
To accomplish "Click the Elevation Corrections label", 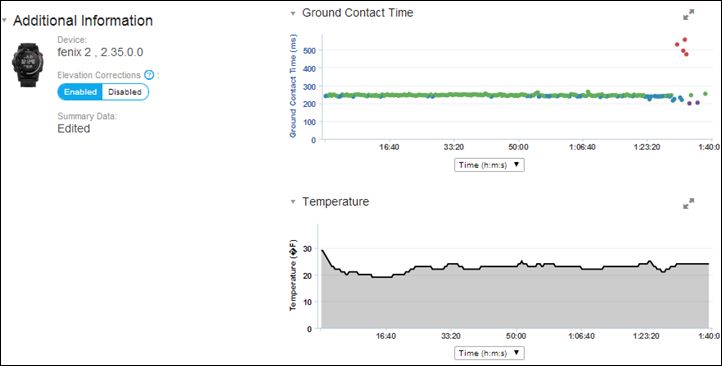I will (x=99, y=75).
